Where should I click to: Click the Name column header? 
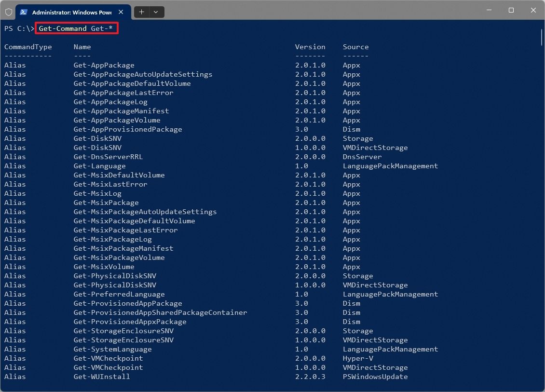point(82,47)
